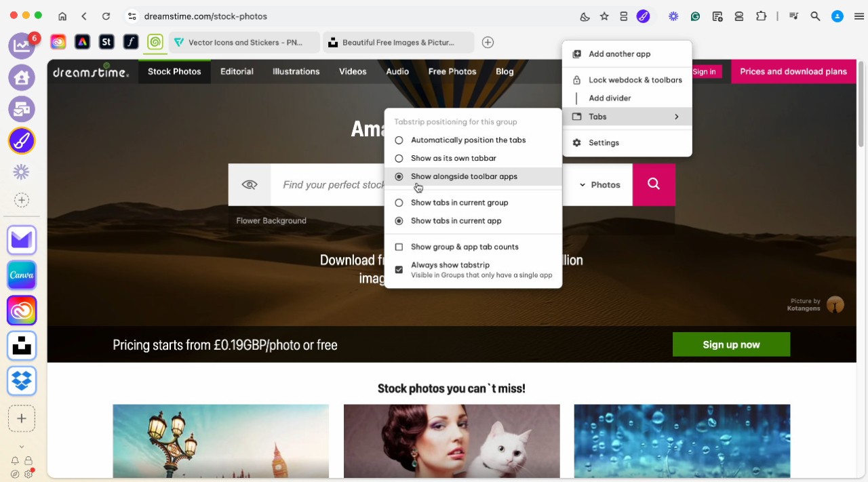Open Adobe Creative Cloud in the sidebar dock

(x=22, y=310)
